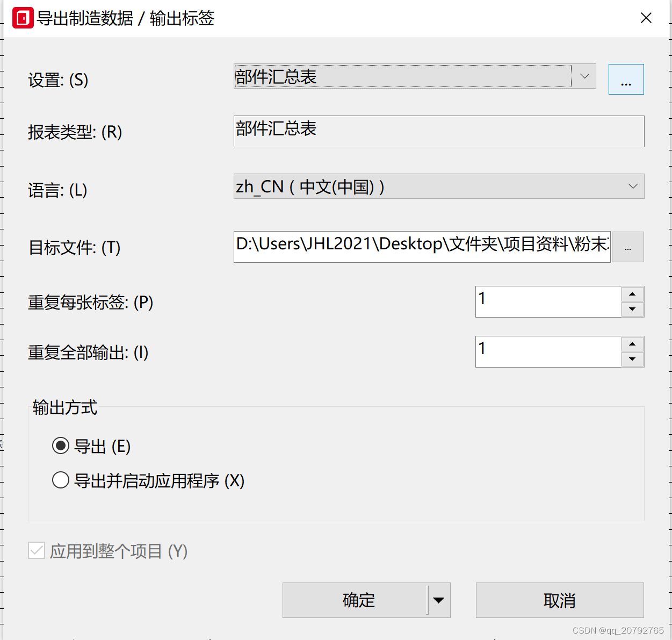Decrease 重复每张标签 value with down arrow

point(632,309)
